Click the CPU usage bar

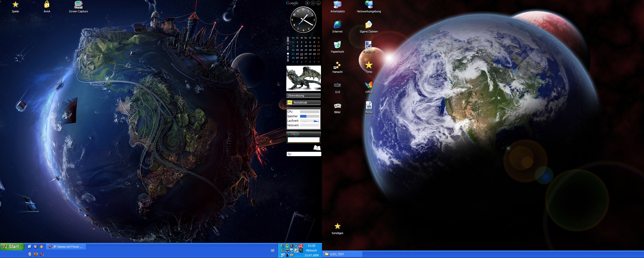309,112
